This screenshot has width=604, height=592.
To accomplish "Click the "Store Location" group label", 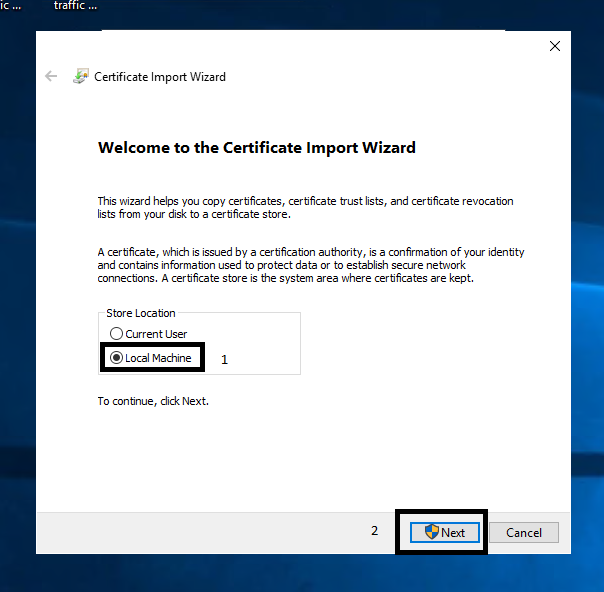I will (141, 313).
